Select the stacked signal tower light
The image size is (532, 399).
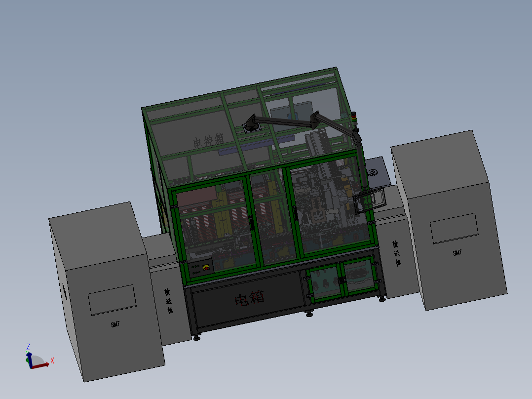354,119
